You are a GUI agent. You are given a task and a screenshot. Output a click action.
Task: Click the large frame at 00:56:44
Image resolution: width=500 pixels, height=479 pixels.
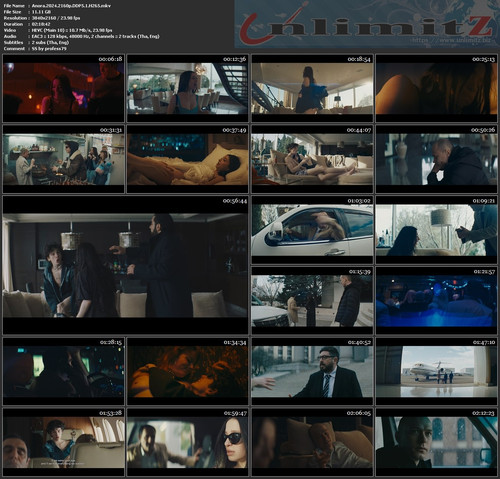pyautogui.click(x=126, y=265)
